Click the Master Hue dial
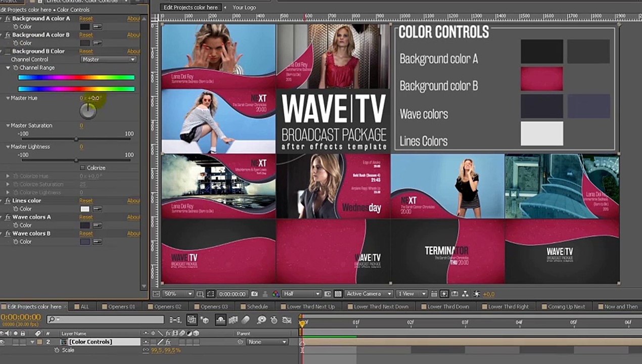 pyautogui.click(x=88, y=111)
